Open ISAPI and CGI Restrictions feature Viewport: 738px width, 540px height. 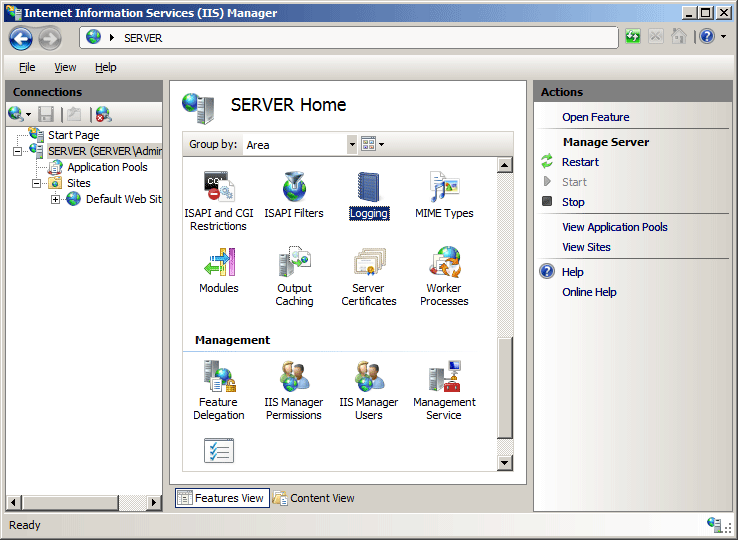219,201
